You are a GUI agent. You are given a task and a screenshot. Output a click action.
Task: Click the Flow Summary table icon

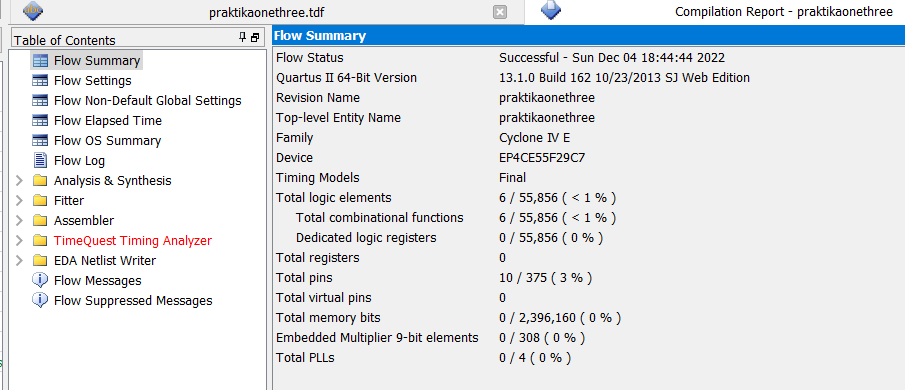coord(40,61)
